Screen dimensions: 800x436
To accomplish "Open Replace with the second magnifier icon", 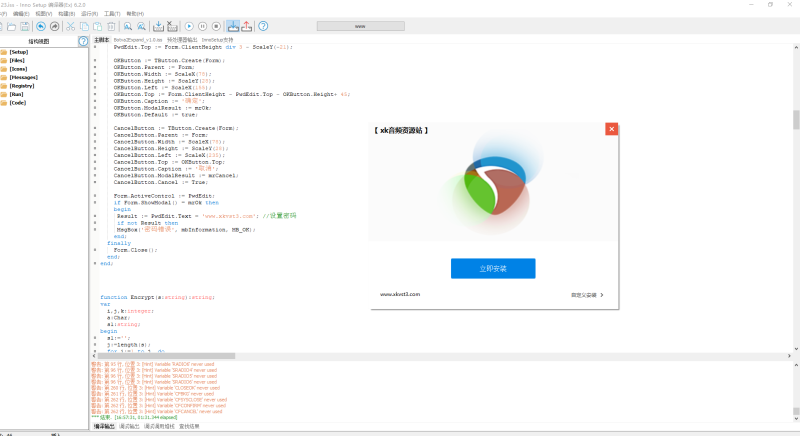I will [x=141, y=27].
